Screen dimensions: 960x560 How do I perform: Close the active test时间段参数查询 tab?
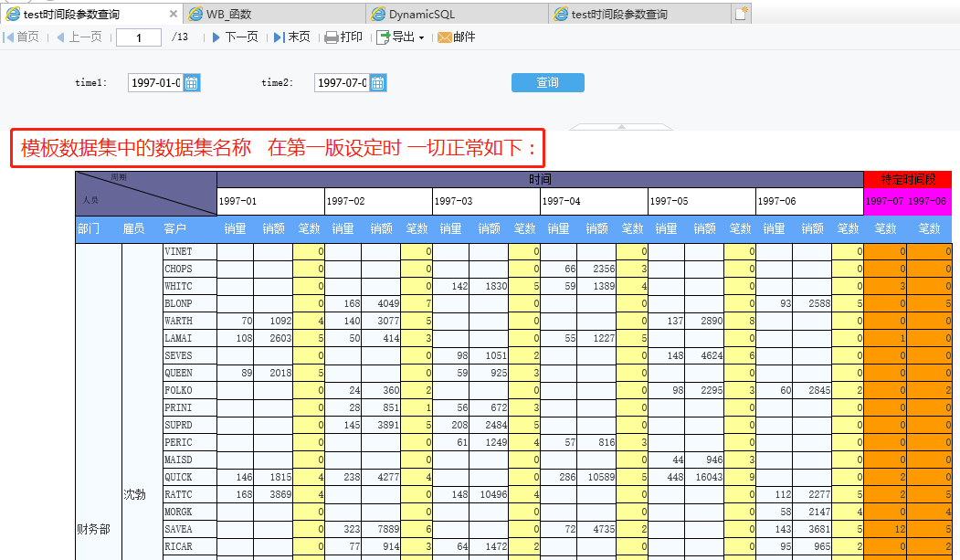174,14
